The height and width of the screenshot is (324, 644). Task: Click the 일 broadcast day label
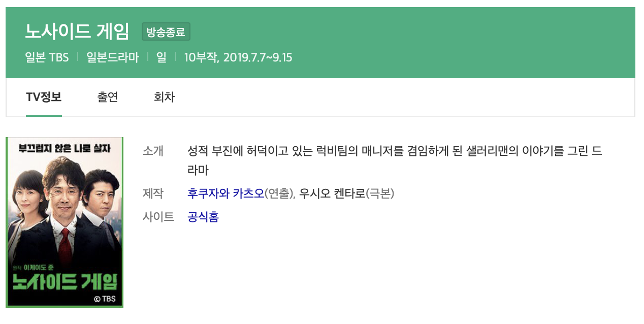pyautogui.click(x=162, y=57)
